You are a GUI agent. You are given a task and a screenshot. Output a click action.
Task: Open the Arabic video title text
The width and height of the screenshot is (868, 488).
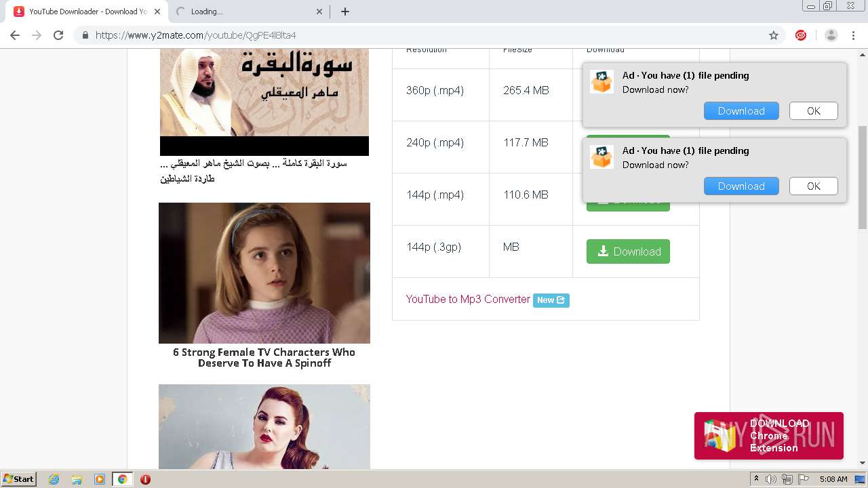[254, 171]
